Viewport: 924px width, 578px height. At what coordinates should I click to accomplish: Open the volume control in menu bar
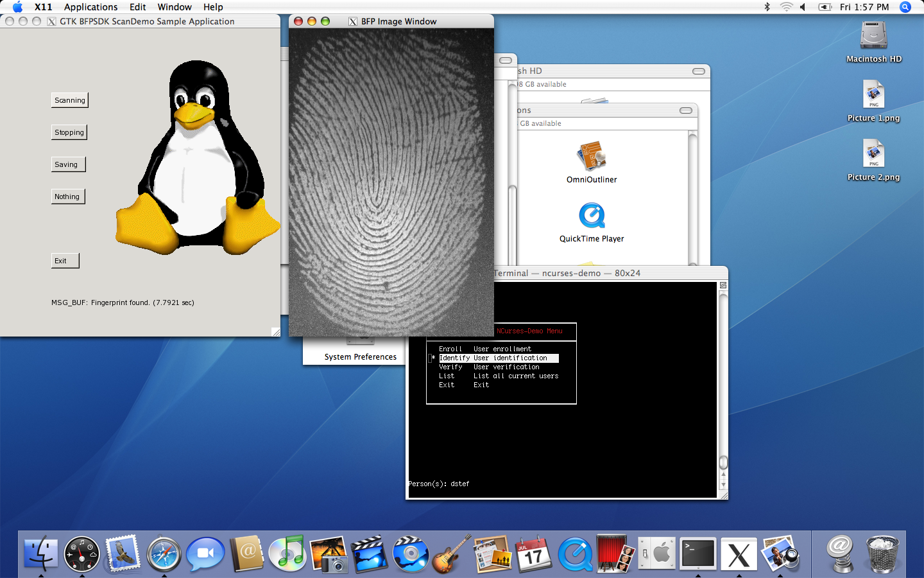click(803, 7)
